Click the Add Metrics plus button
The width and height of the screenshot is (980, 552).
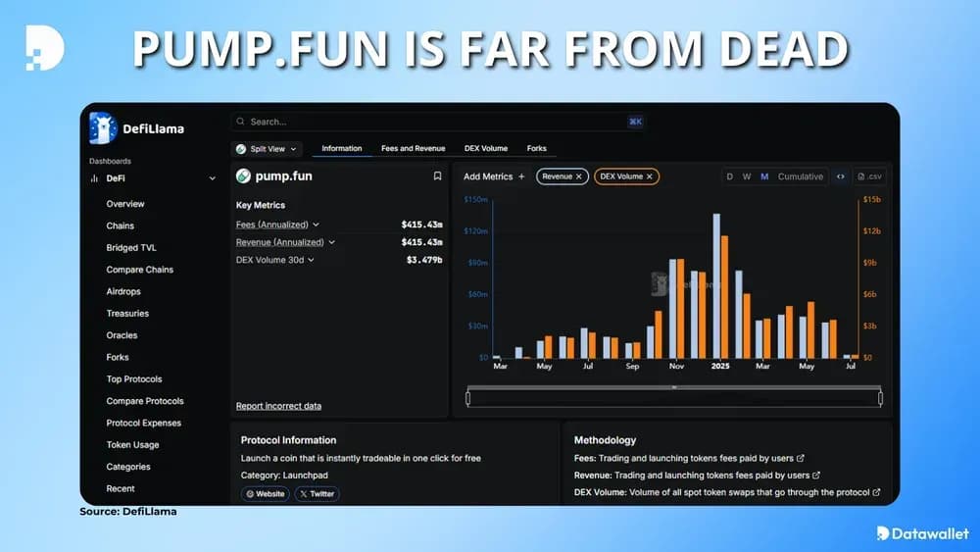point(521,176)
